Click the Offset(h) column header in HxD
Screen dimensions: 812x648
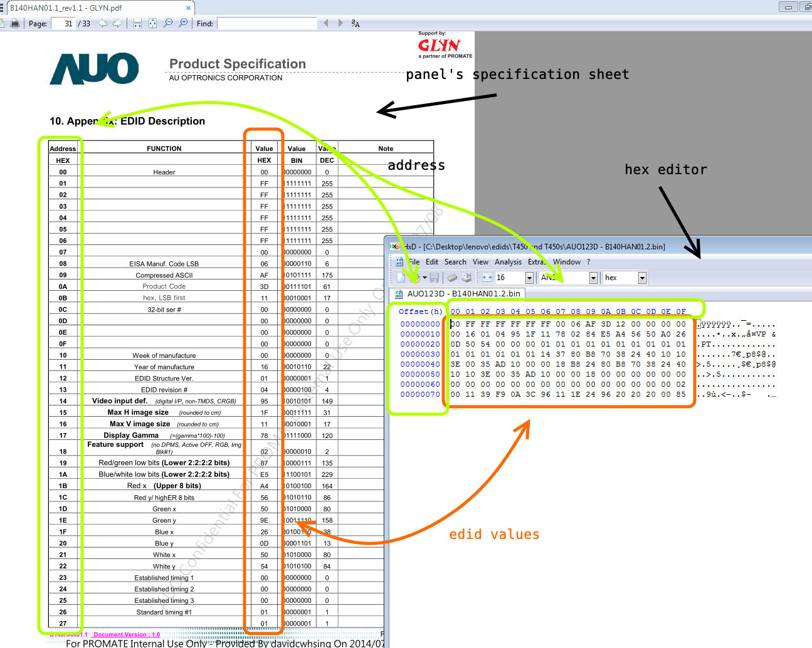(x=421, y=311)
